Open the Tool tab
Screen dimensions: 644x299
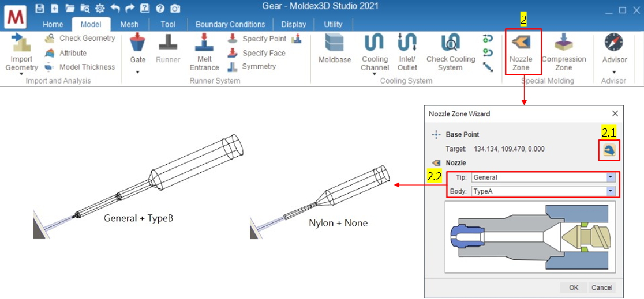tap(168, 24)
